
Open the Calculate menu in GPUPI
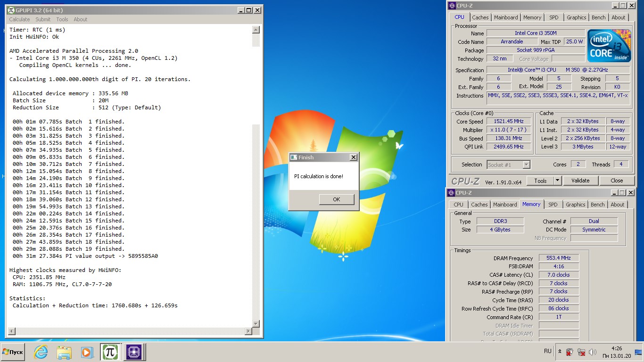pyautogui.click(x=19, y=19)
